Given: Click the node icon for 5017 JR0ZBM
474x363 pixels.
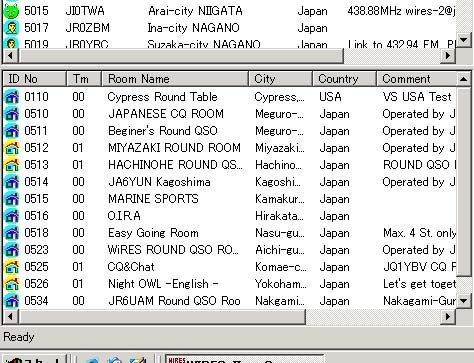Looking at the screenshot, I should point(12,28).
